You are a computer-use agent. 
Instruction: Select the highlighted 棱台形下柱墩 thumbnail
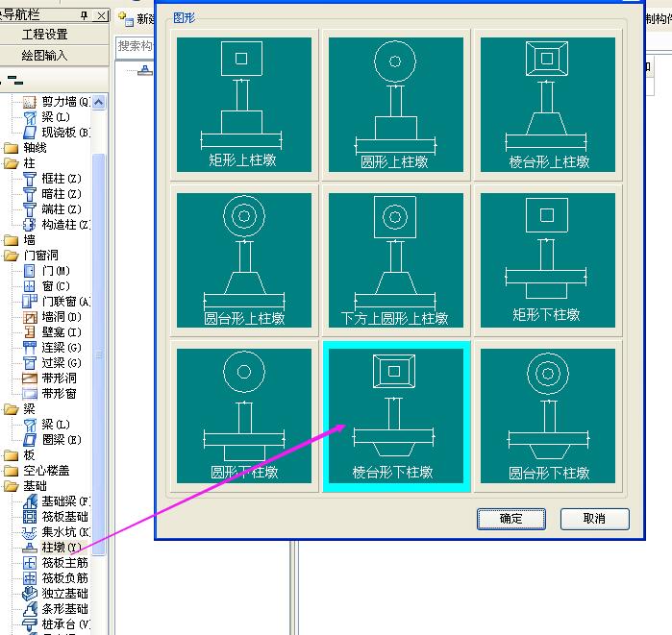pos(395,416)
